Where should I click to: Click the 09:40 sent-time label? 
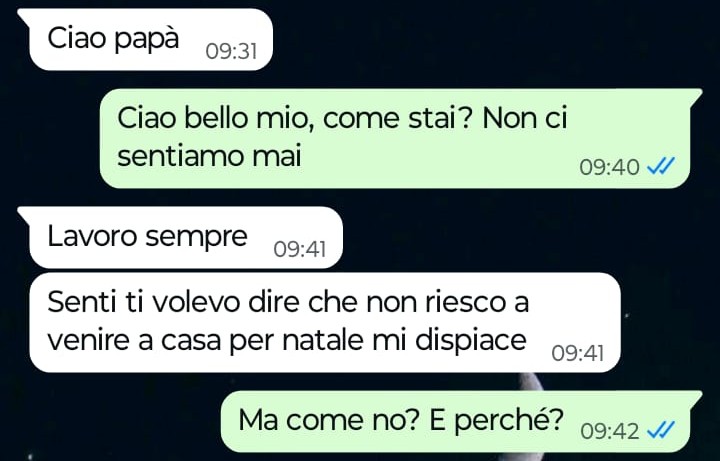tap(609, 167)
